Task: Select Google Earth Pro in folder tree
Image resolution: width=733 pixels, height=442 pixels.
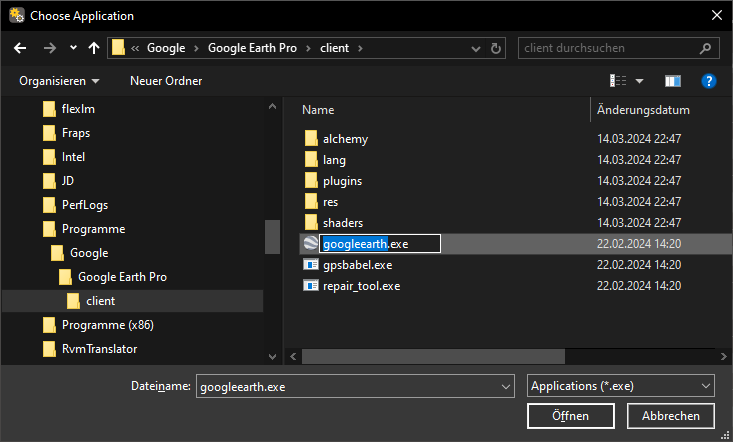Action: tap(122, 277)
